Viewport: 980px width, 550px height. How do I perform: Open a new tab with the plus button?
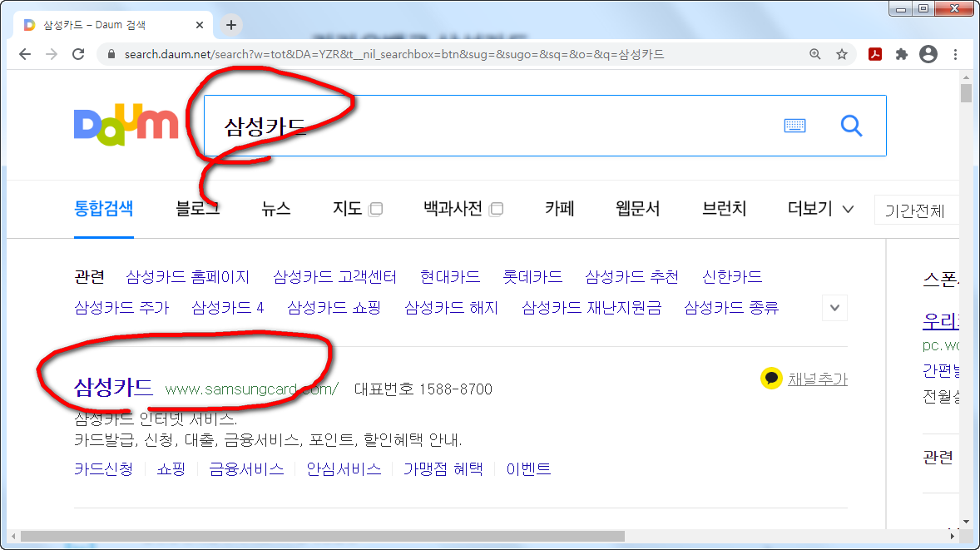point(231,25)
